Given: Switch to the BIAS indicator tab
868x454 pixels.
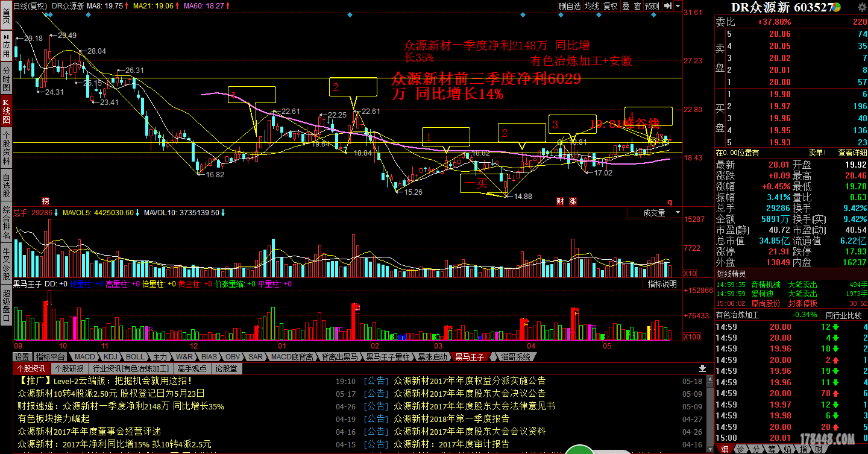Looking at the screenshot, I should (209, 357).
